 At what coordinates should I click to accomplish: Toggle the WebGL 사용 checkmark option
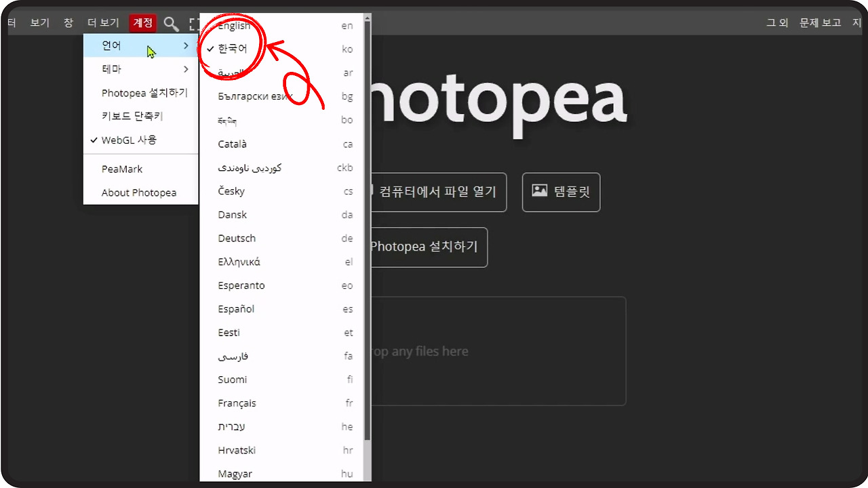(x=129, y=140)
